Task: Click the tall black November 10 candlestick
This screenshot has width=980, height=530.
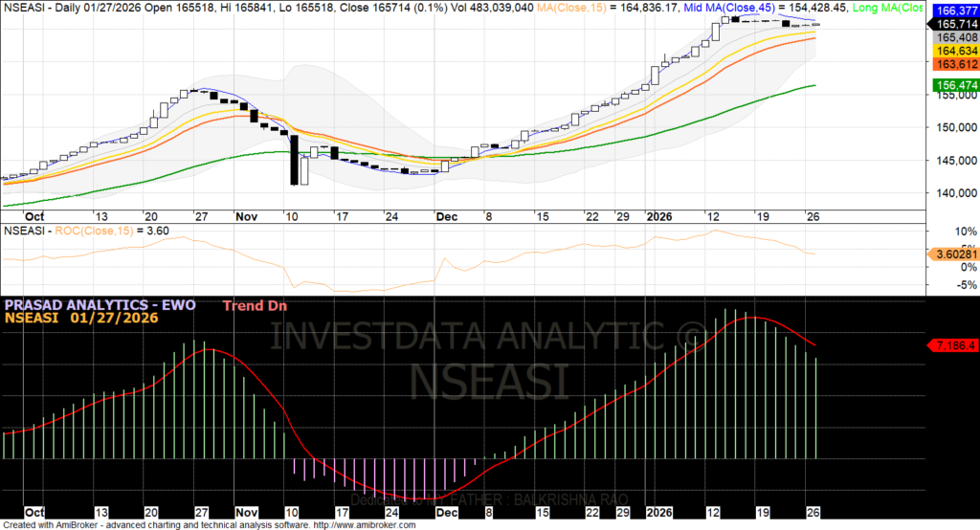Action: coord(294,160)
